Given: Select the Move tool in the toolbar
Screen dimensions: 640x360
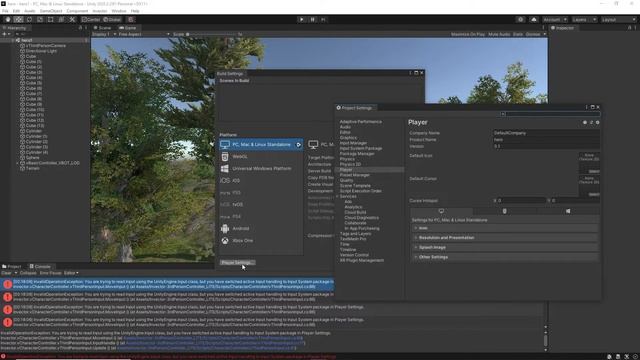Looking at the screenshot, I should 18,20.
